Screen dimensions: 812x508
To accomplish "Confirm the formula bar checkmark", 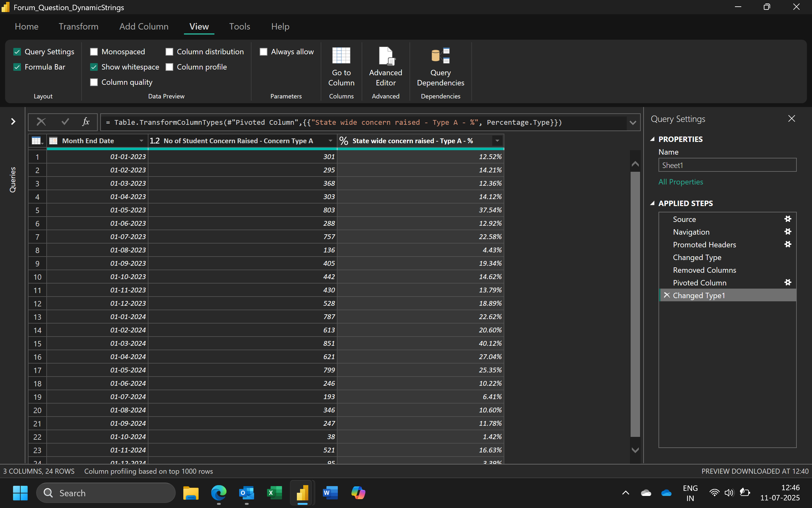I will coord(65,122).
